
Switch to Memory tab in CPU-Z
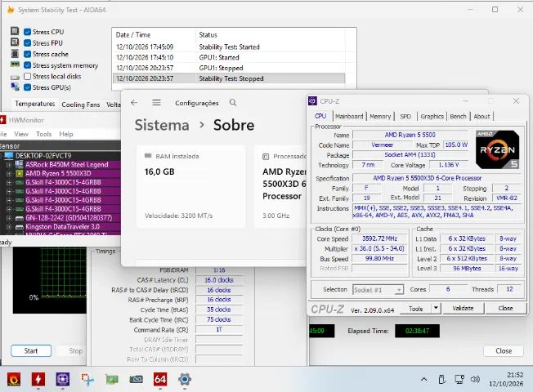(380, 116)
